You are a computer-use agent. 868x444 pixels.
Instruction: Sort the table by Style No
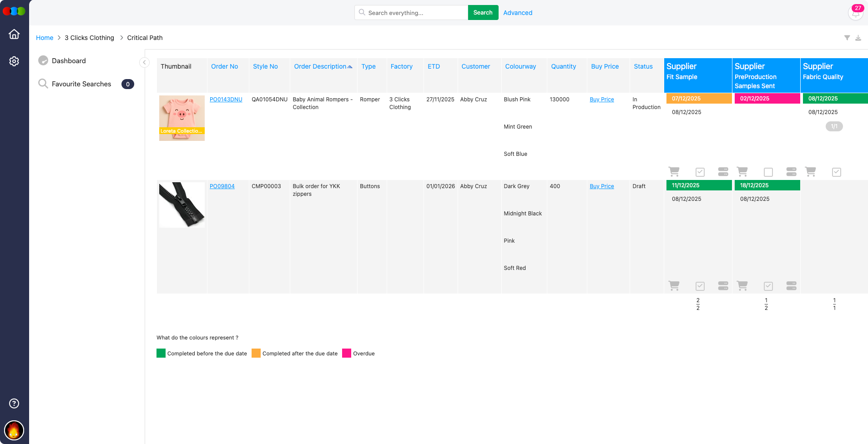[x=265, y=66]
